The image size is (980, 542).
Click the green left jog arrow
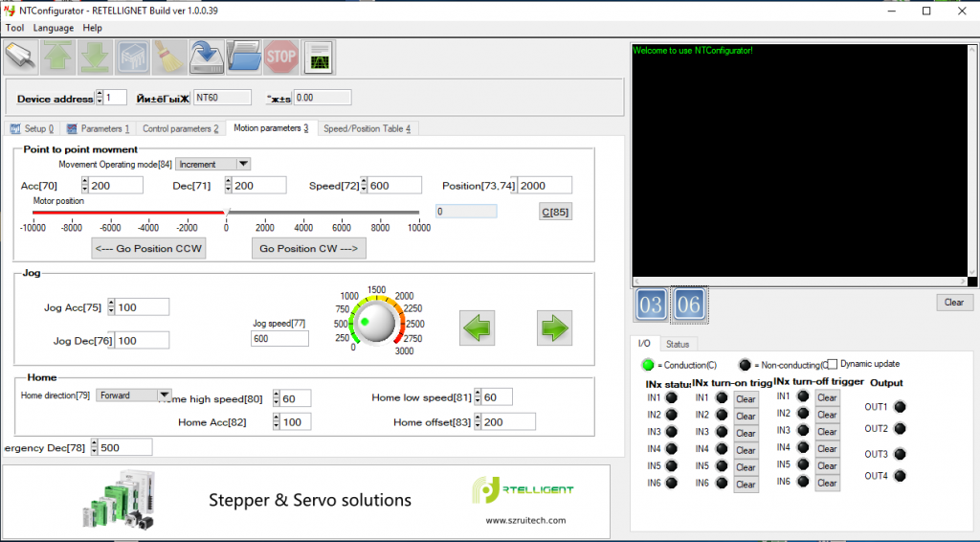click(x=478, y=328)
